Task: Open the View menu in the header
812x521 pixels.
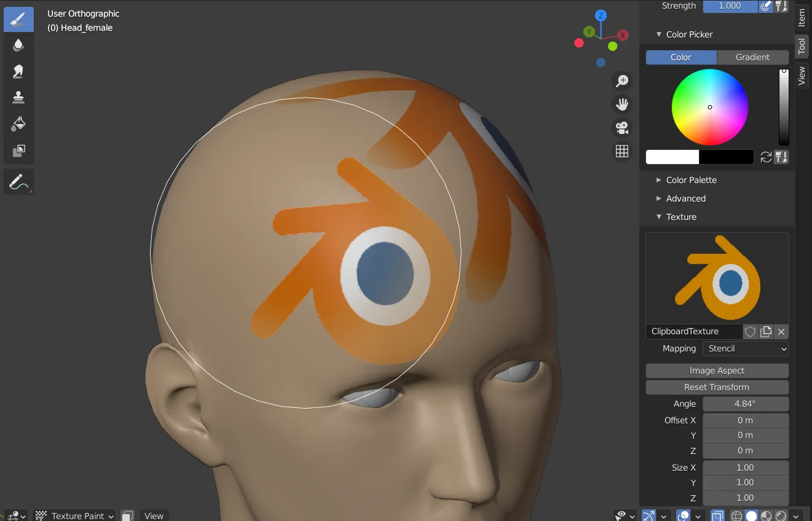Action: click(x=153, y=515)
